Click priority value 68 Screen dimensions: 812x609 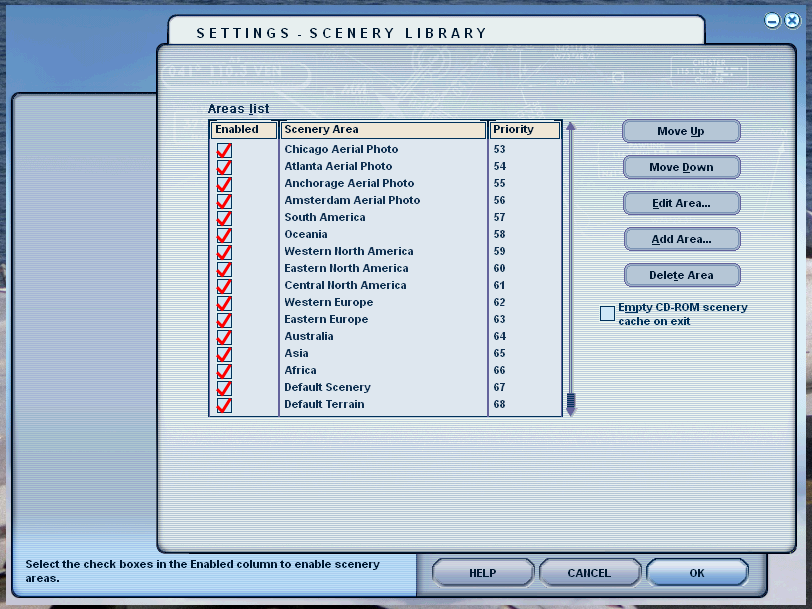(499, 404)
